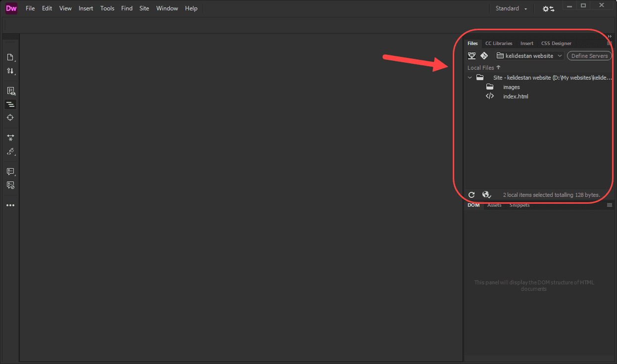Click the Define Servers button
The image size is (617, 364).
click(589, 56)
